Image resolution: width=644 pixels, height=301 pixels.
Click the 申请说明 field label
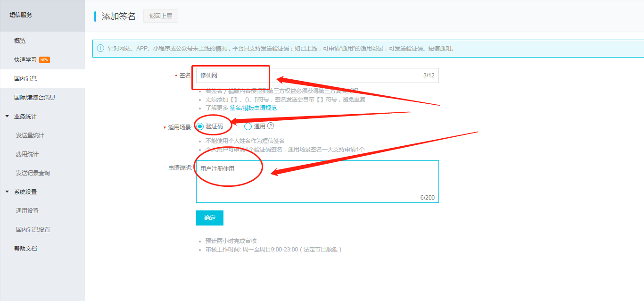pos(181,168)
